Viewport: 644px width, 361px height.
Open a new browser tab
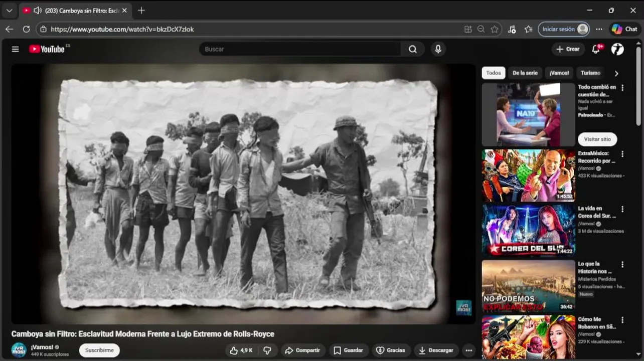coord(141,10)
